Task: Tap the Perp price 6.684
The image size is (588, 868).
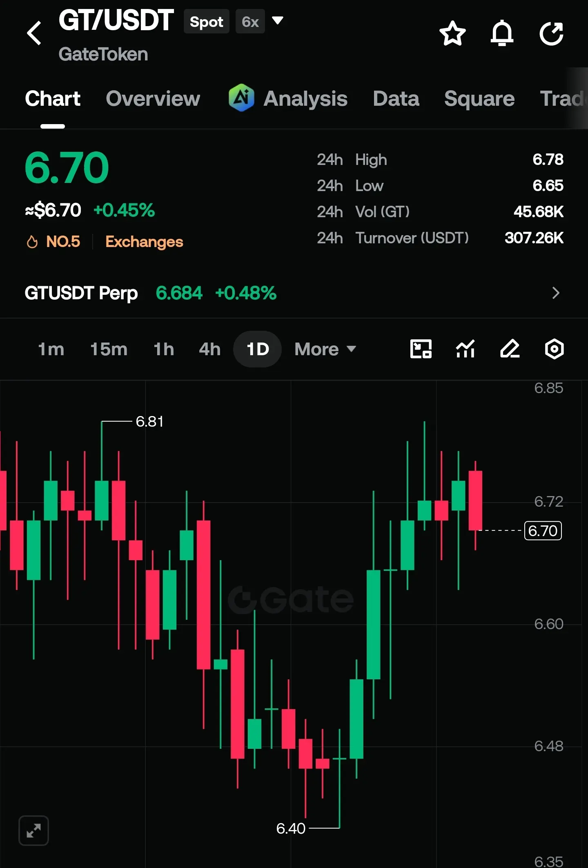Action: coord(179,293)
